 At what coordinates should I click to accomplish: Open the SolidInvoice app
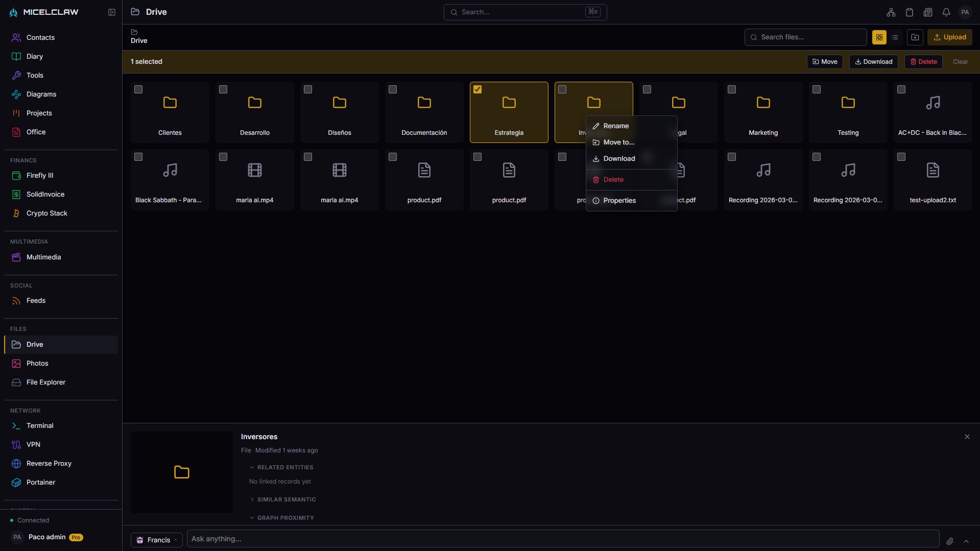point(45,194)
